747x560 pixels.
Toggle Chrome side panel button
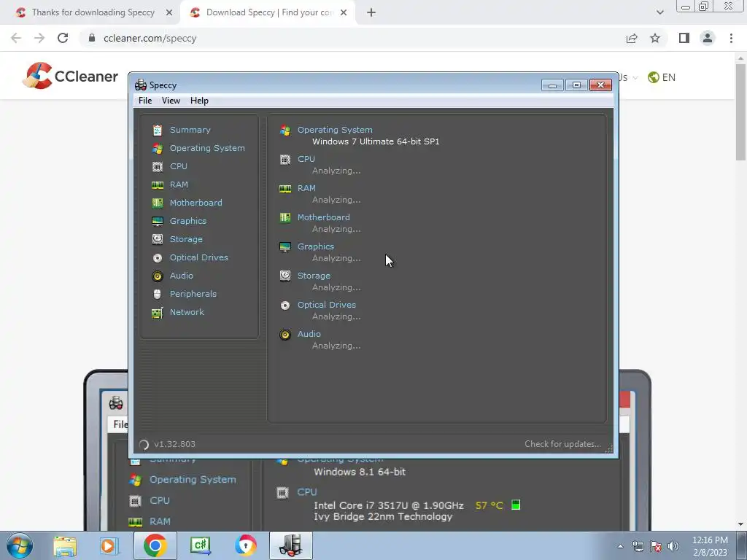pyautogui.click(x=684, y=38)
